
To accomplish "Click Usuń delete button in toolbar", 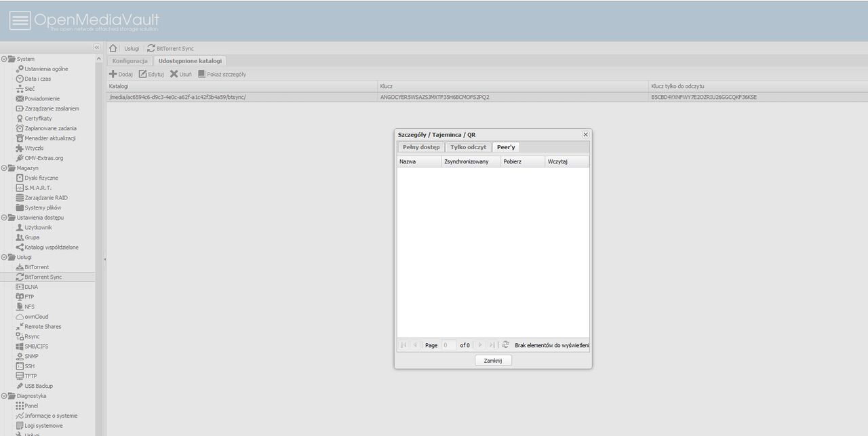I will click(180, 74).
